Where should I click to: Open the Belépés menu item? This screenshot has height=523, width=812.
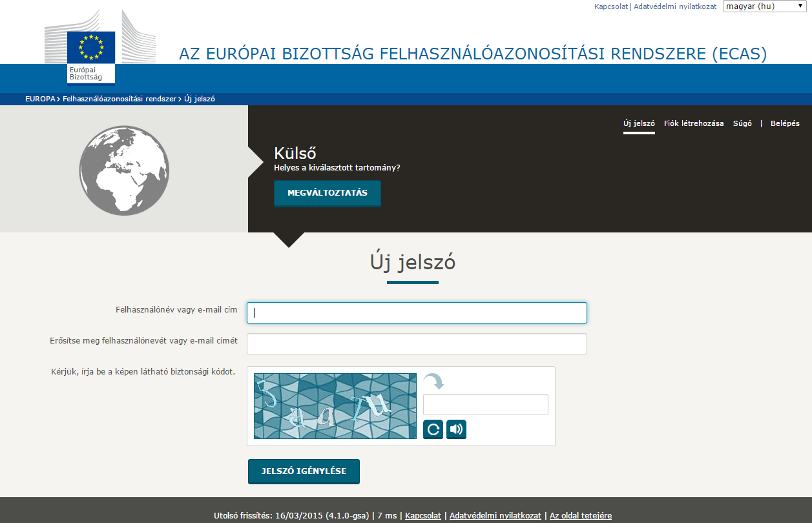pos(785,123)
